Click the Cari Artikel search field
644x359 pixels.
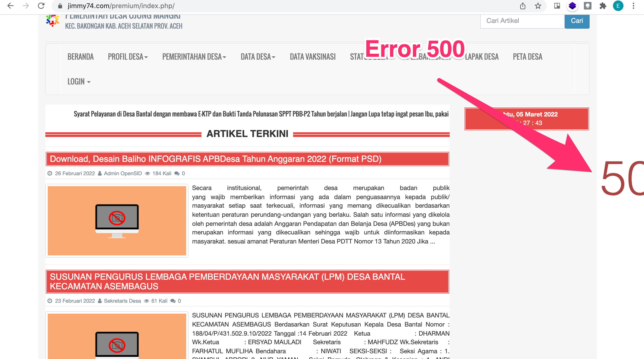523,21
